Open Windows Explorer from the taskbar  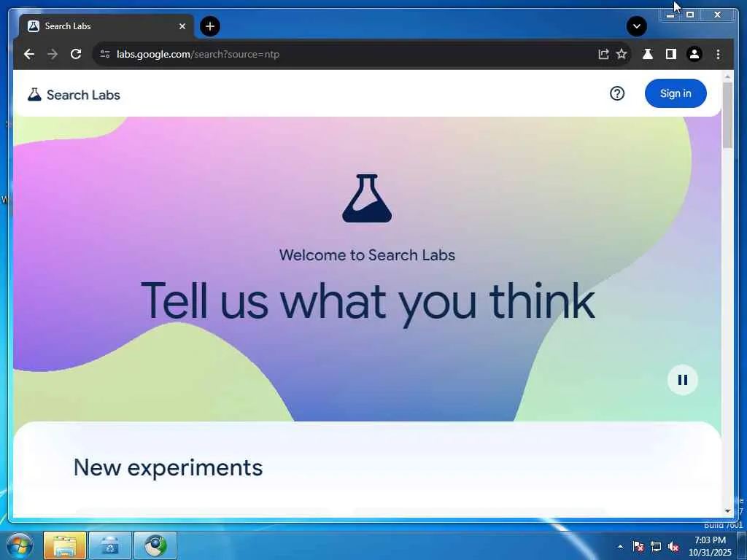[65, 545]
